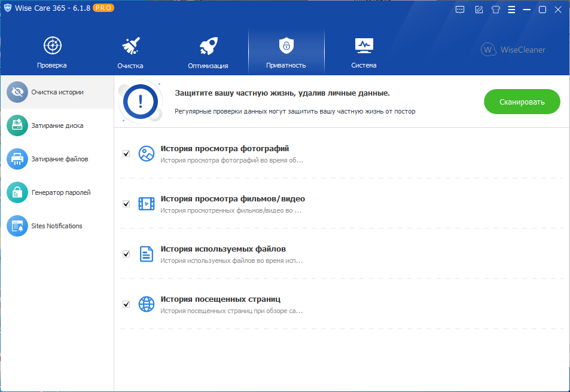Maximize the Wise Care 365 window
This screenshot has width=570, height=392.
[x=542, y=10]
